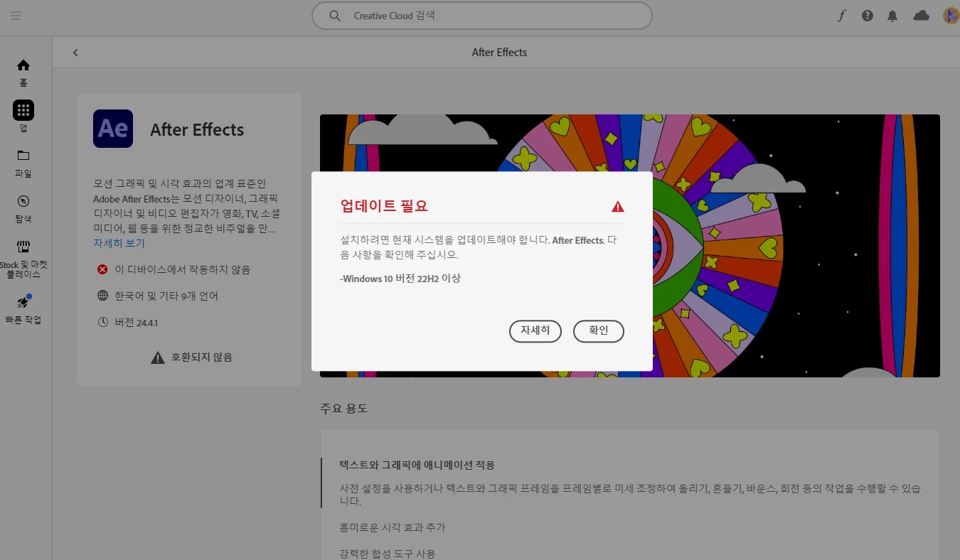Click 업데이트 필요 dialog title
The image size is (960, 560).
tap(384, 206)
